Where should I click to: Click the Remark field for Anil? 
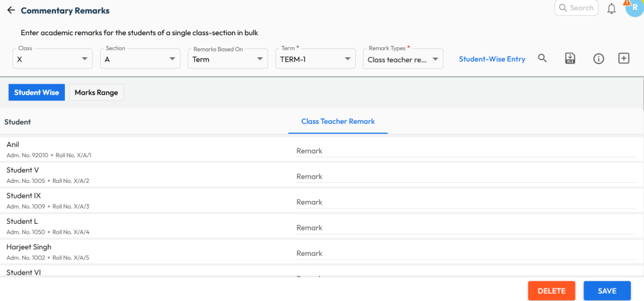pyautogui.click(x=465, y=151)
